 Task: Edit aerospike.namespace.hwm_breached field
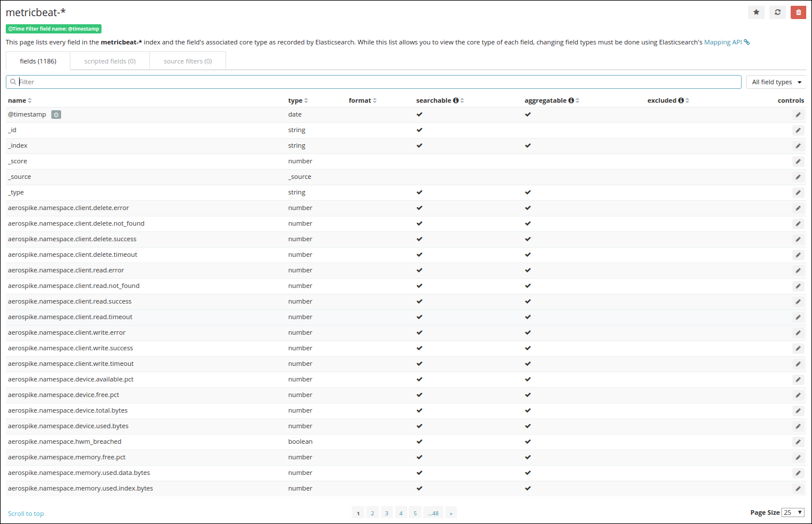click(798, 442)
